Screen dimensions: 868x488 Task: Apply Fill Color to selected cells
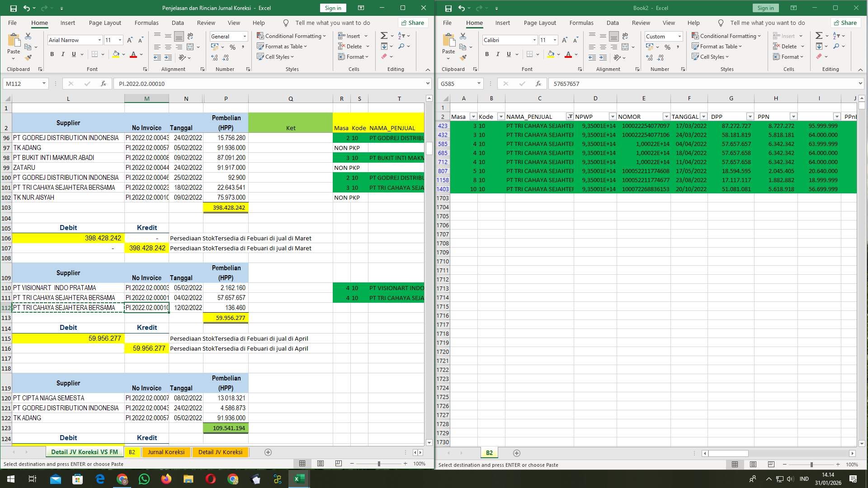[x=116, y=54]
